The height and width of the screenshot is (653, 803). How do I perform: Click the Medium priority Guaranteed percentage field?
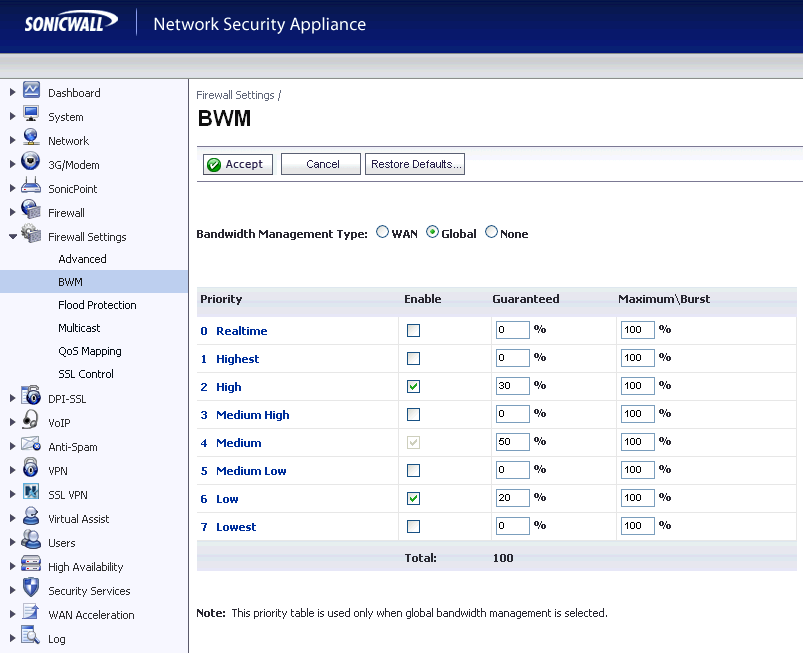tap(512, 443)
